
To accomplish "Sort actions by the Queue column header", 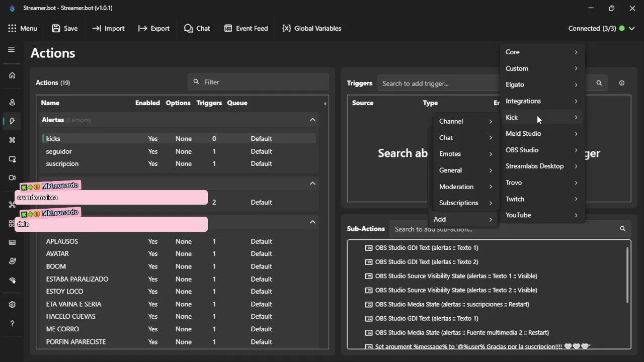I will tap(237, 103).
